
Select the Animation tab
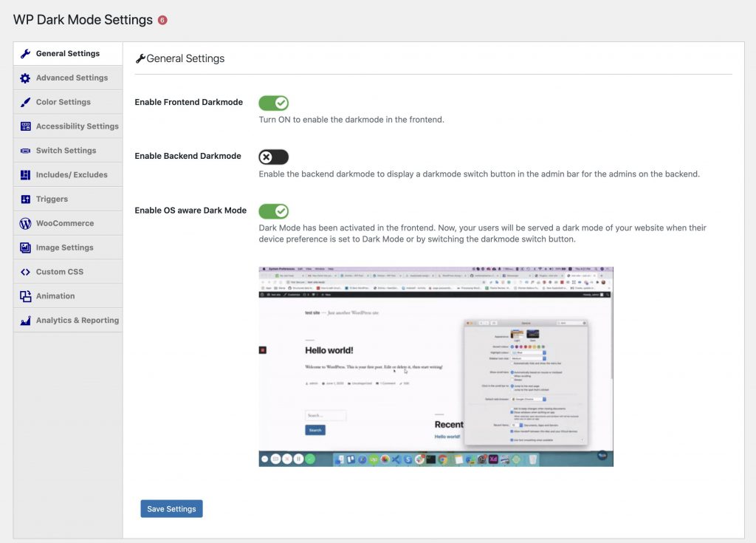tap(68, 296)
